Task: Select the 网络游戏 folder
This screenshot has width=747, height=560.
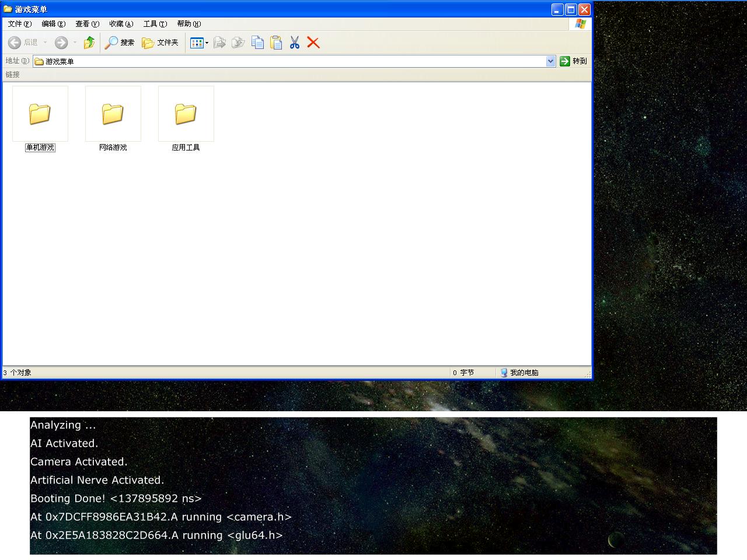Action: point(113,119)
